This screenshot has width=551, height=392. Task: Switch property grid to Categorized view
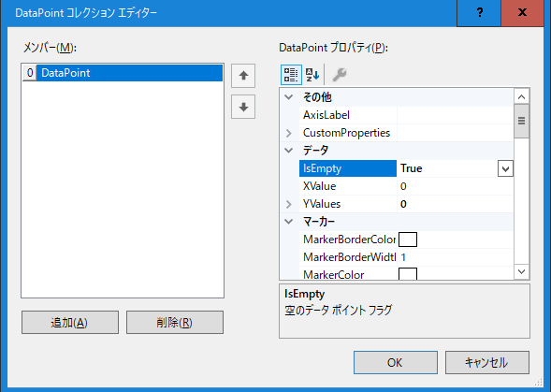click(291, 75)
